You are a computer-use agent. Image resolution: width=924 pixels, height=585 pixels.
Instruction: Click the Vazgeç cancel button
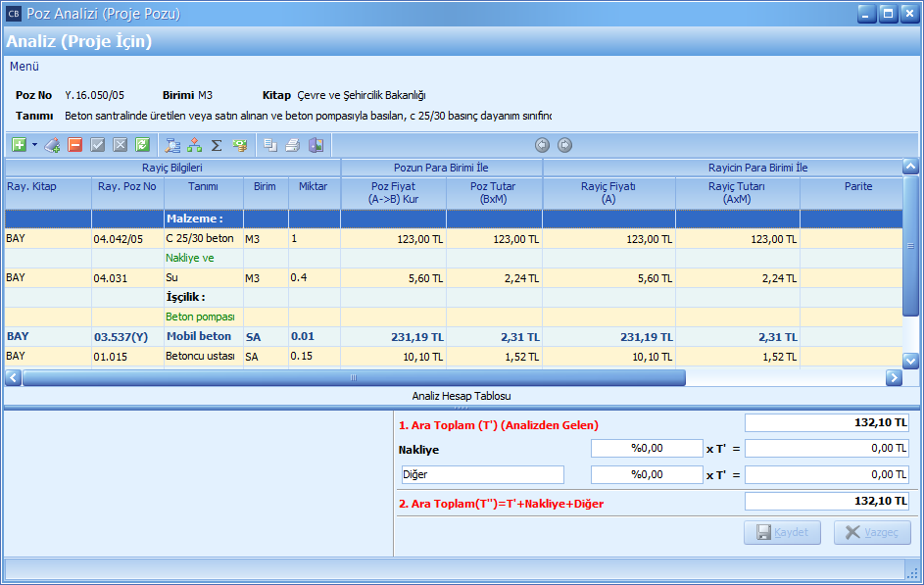[872, 532]
